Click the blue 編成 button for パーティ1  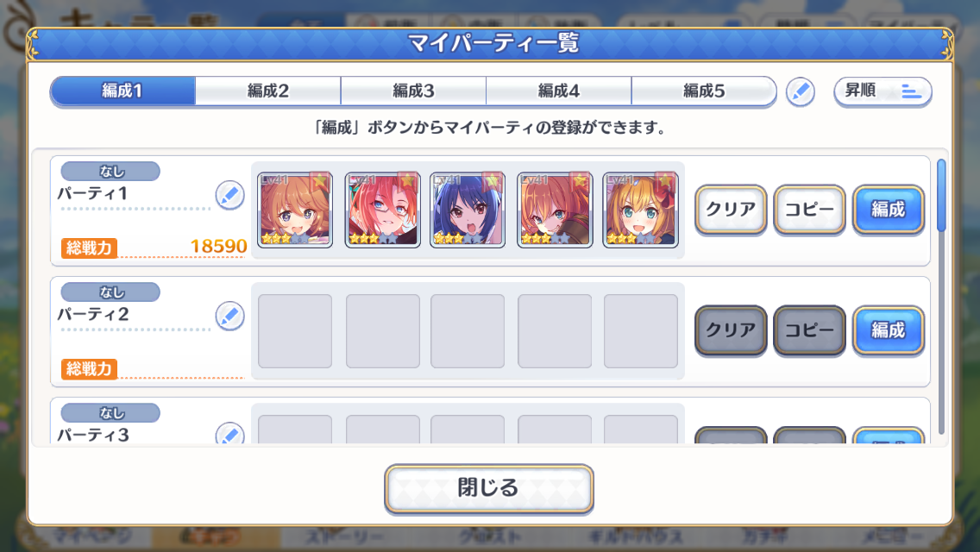point(889,210)
